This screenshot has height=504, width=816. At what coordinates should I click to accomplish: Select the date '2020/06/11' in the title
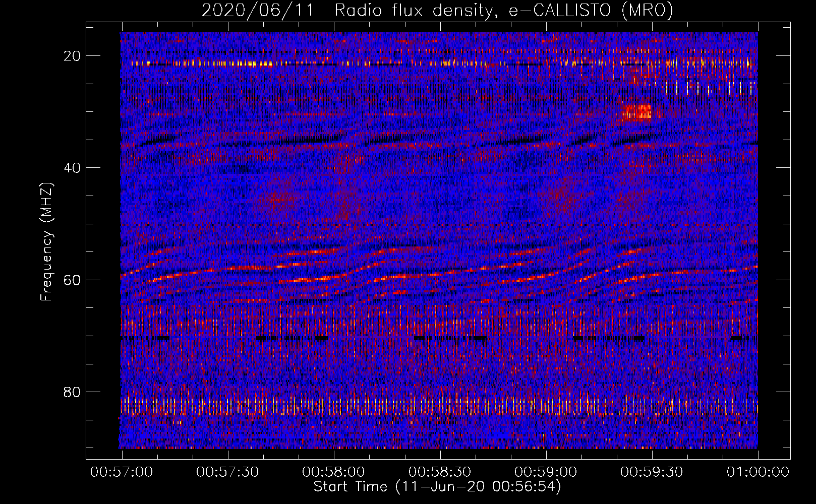pos(258,11)
